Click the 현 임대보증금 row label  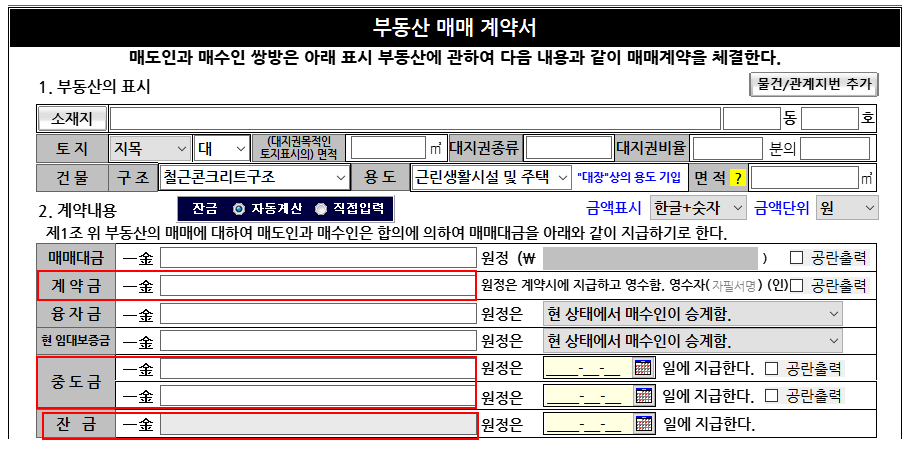76,341
